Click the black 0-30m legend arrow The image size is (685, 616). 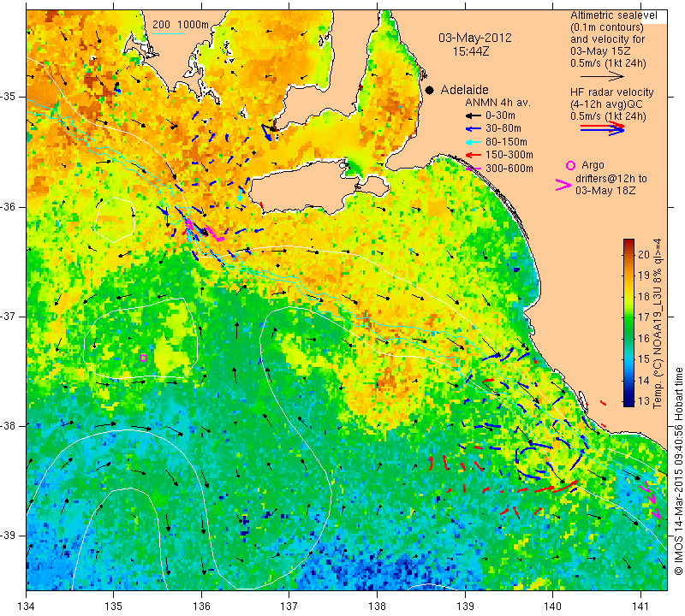pos(474,115)
